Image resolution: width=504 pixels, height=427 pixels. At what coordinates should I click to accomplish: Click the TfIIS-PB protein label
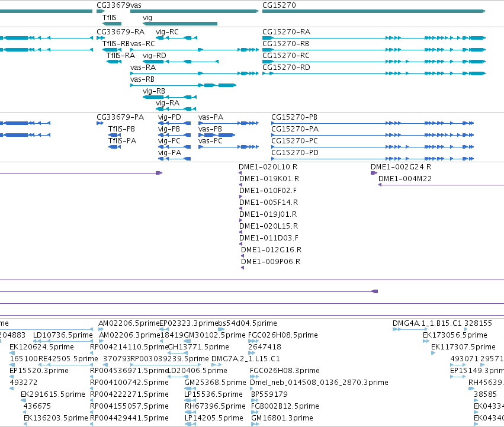[x=122, y=129]
